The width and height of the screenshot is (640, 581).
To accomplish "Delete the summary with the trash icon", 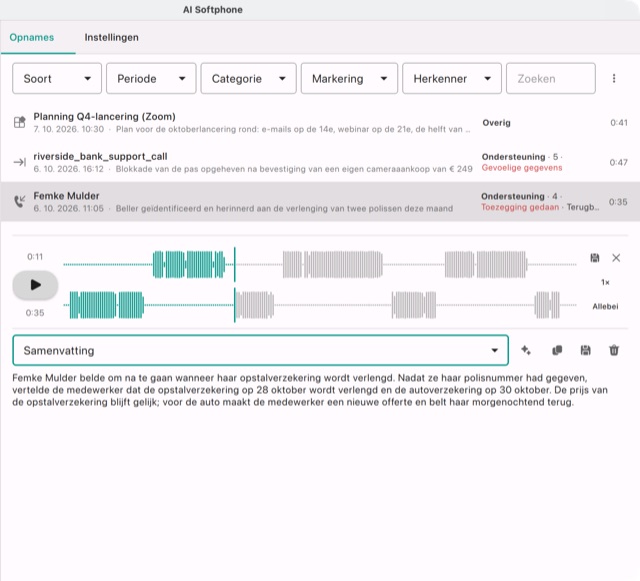I will coord(614,350).
